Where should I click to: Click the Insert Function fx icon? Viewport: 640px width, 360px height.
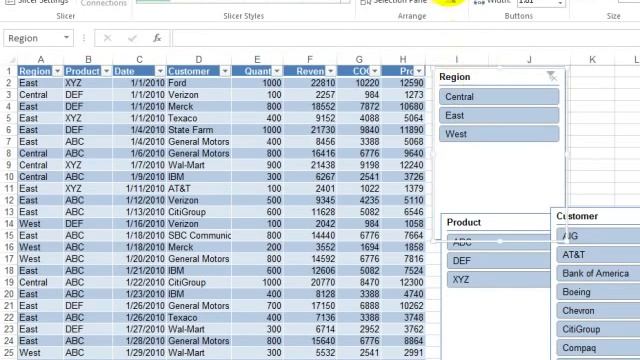point(157,38)
